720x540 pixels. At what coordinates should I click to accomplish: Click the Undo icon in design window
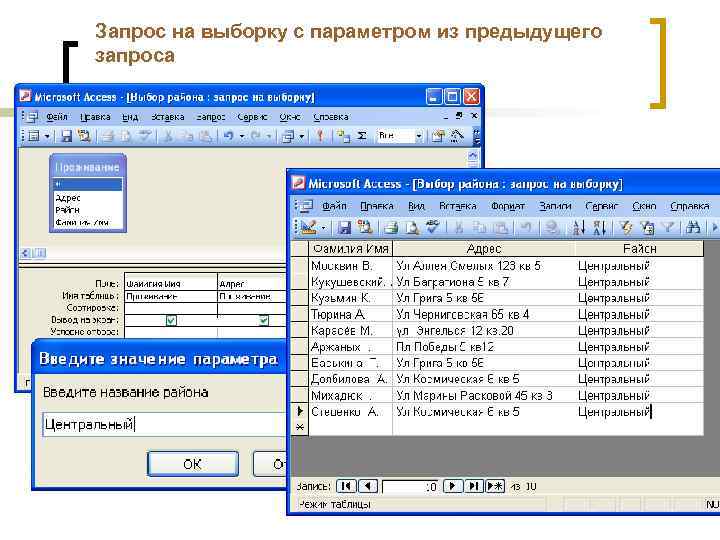tap(228, 136)
